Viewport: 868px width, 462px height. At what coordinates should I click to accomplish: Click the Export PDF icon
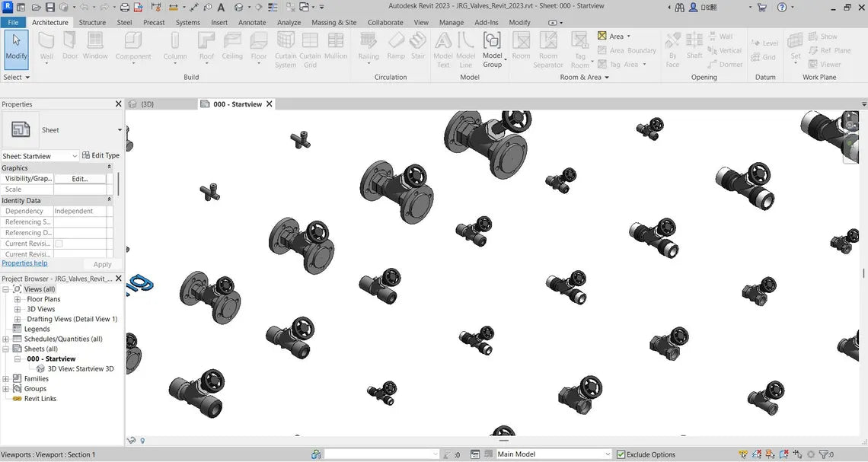[x=139, y=7]
